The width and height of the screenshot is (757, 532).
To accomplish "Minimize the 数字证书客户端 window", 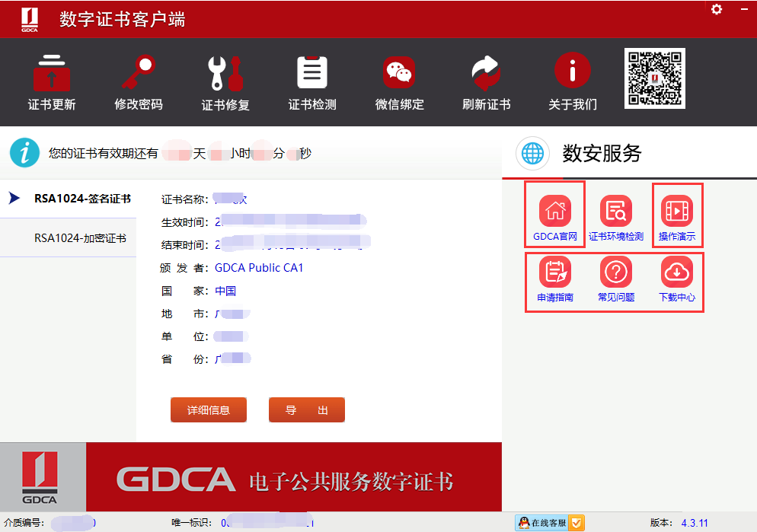I will [x=745, y=9].
